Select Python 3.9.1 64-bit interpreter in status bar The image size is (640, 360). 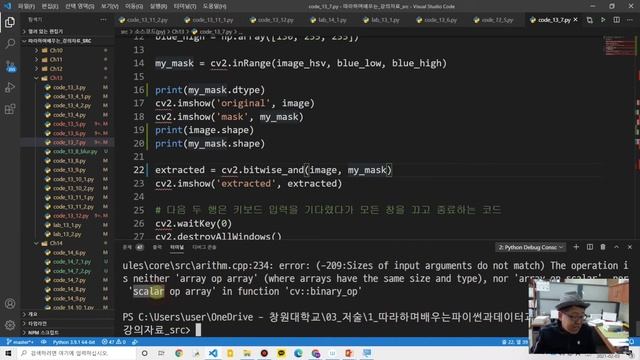[x=73, y=342]
